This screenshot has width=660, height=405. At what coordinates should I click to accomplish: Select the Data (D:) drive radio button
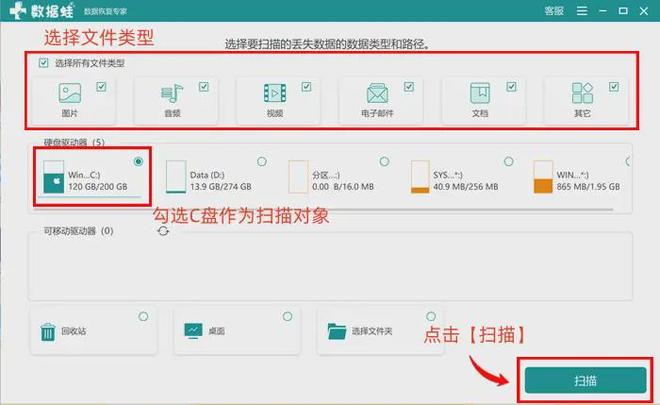[x=261, y=161]
